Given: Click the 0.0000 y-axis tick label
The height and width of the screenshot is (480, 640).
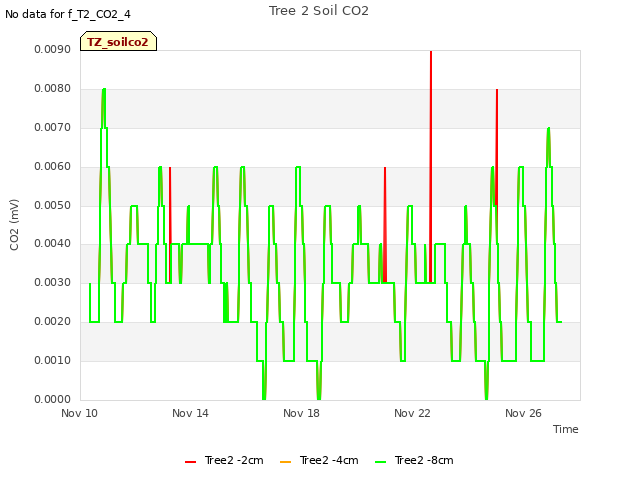Looking at the screenshot, I should click(x=52, y=399).
